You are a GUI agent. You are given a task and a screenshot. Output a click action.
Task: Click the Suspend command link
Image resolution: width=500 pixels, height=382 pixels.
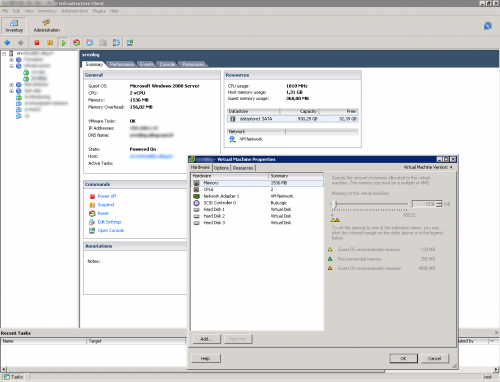106,205
